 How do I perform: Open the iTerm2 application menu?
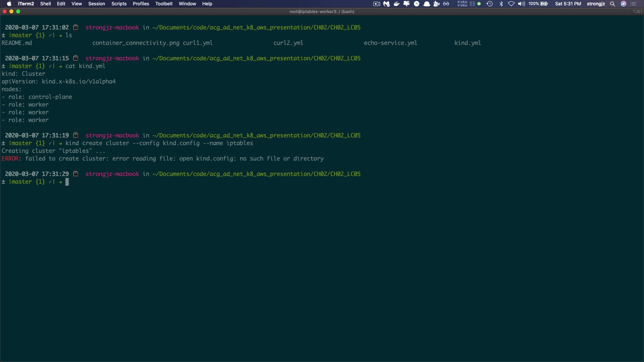tap(26, 4)
